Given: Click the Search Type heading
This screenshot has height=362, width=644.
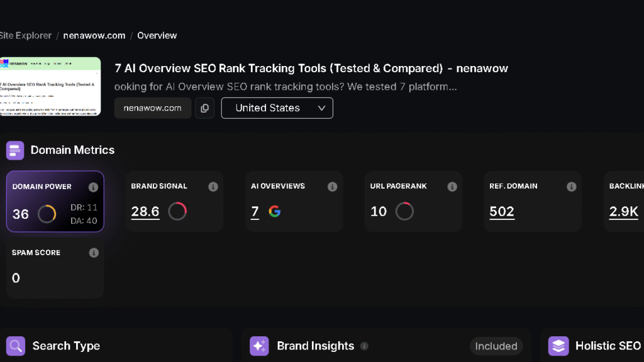Looking at the screenshot, I should click(x=66, y=346).
